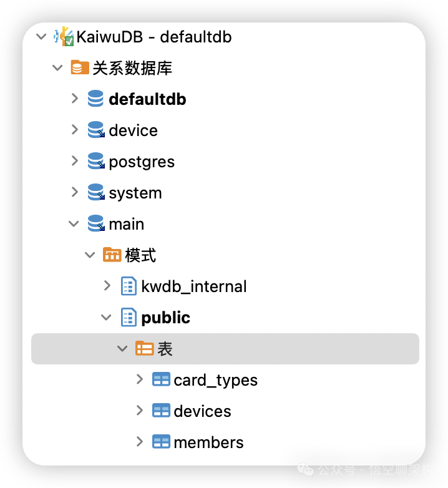Expand the device database node
This screenshot has height=488, width=448.
(75, 130)
